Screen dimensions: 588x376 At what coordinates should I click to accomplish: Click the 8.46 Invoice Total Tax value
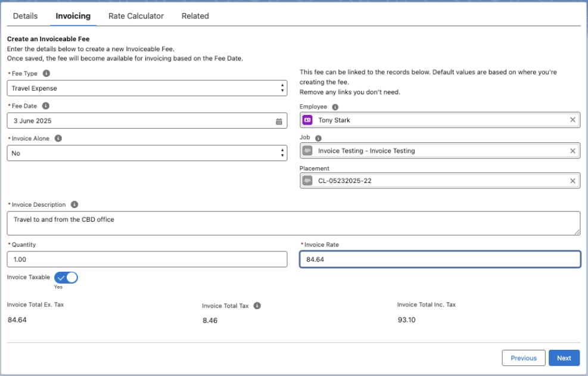pos(210,321)
